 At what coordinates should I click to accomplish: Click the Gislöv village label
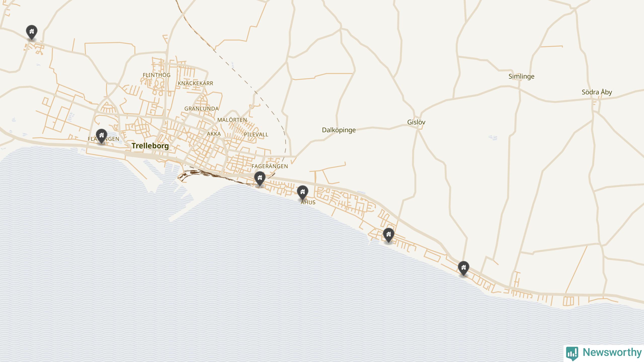(x=416, y=122)
